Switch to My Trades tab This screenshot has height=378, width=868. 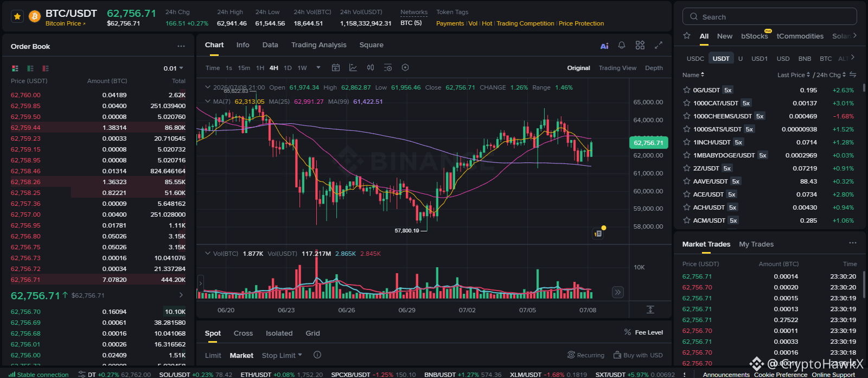coord(756,244)
